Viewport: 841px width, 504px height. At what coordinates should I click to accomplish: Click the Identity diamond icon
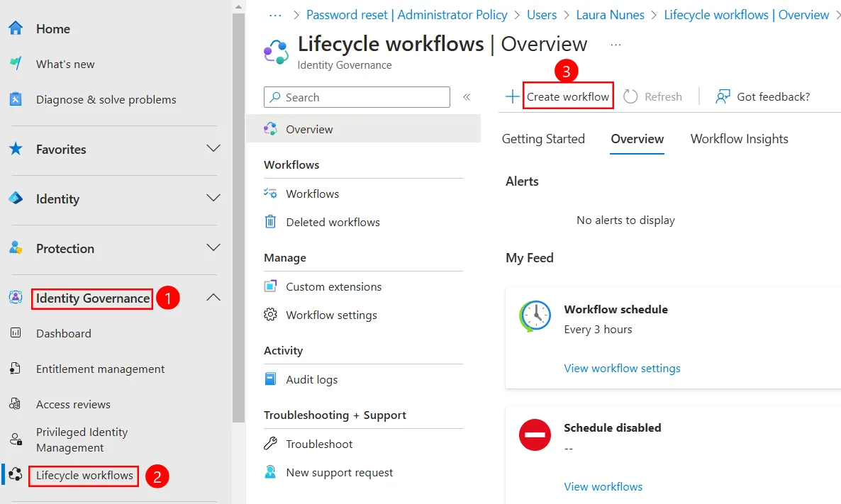[16, 198]
